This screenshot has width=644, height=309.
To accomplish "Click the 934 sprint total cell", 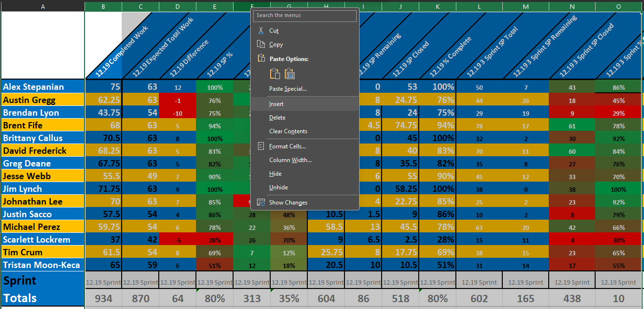I will pos(103,298).
